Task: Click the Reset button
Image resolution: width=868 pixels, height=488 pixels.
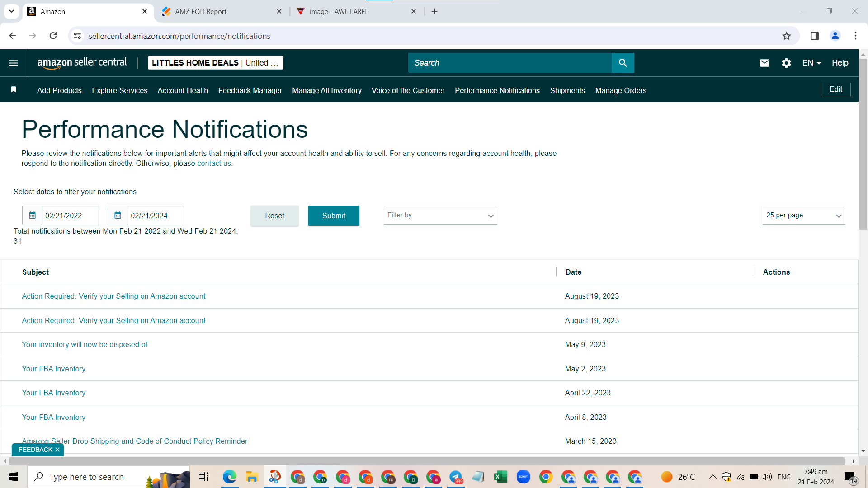Action: [x=274, y=216]
